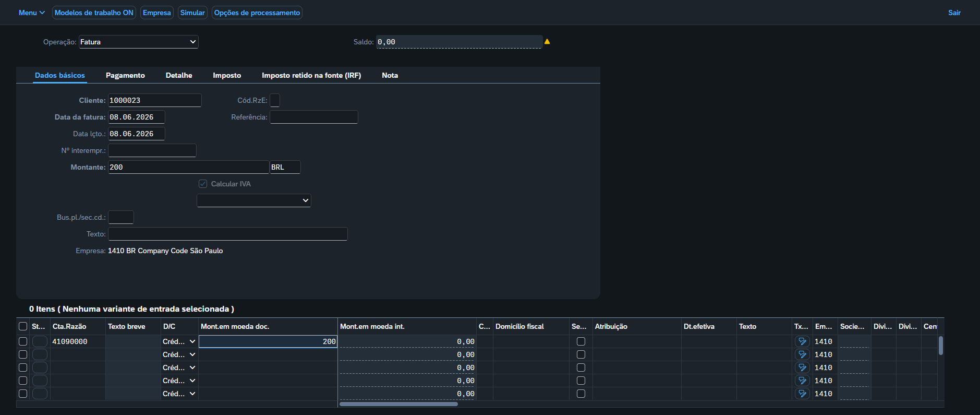980x415 pixels.
Task: Click the Simular button
Action: [x=192, y=13]
